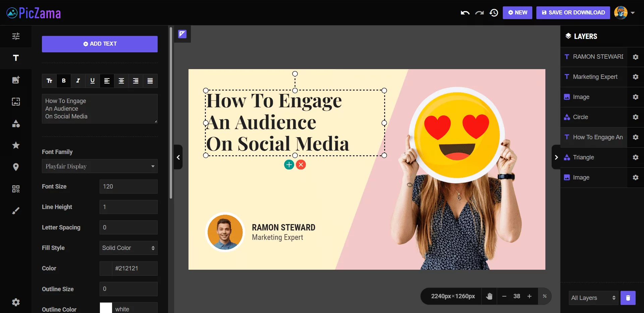Screen dimensions: 644x313
Task: Delete layers with the trash button
Action: [x=628, y=298]
